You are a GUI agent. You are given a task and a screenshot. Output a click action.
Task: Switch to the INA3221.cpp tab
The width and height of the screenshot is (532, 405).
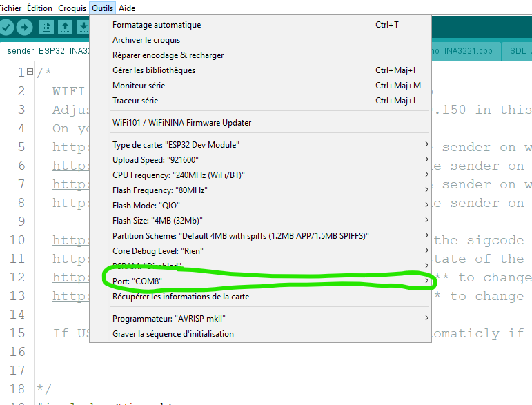[466, 51]
